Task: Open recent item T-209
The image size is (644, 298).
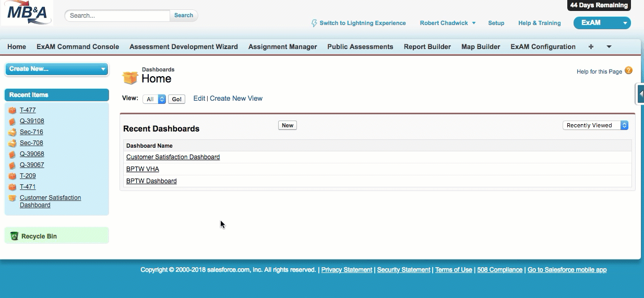Action: coord(28,176)
